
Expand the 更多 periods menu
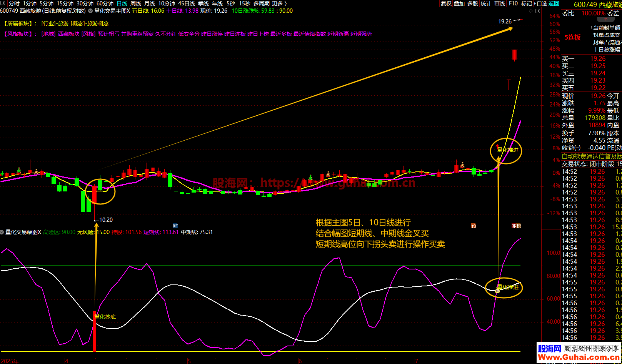click(279, 3)
